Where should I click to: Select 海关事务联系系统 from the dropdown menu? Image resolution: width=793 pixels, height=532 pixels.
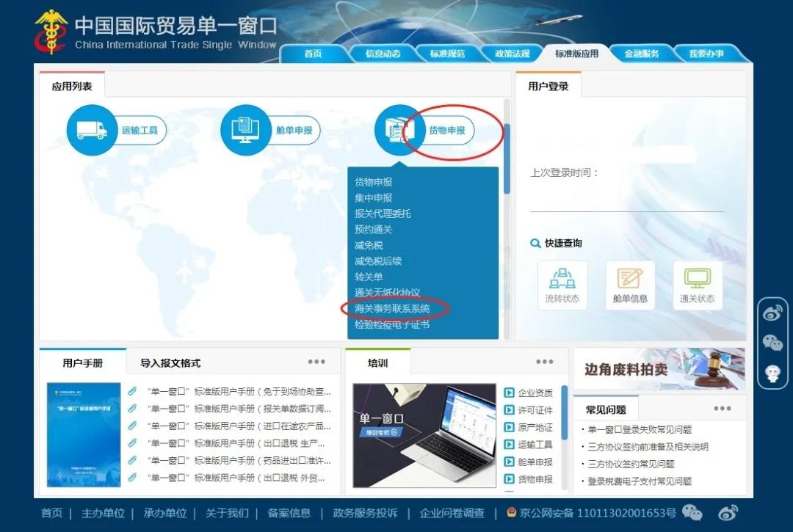[392, 309]
